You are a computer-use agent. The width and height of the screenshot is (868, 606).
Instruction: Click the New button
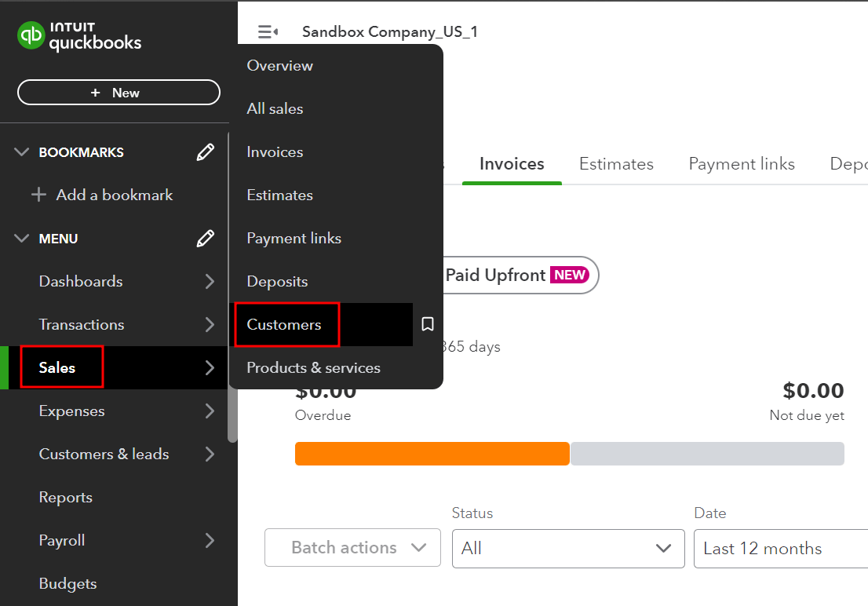click(x=118, y=92)
